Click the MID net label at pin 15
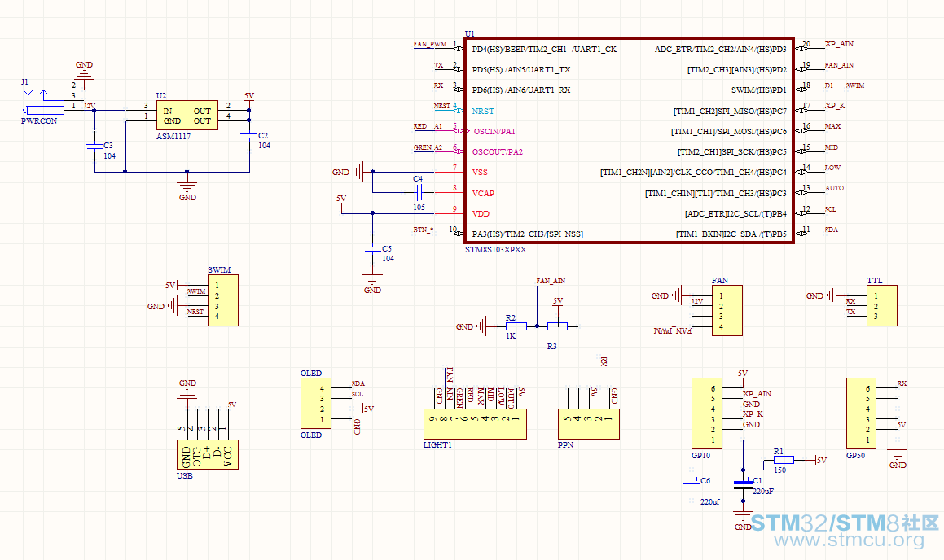The width and height of the screenshot is (944, 560). point(832,147)
